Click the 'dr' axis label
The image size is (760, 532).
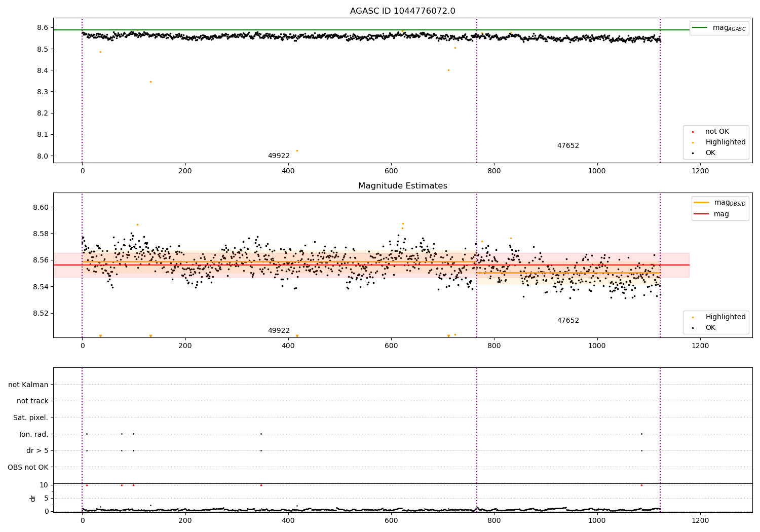click(33, 498)
